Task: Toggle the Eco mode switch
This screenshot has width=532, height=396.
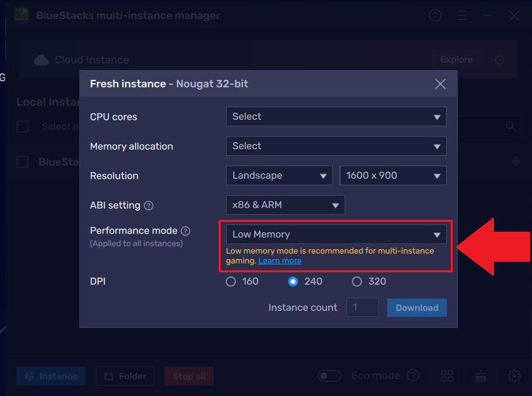Action: coord(330,376)
